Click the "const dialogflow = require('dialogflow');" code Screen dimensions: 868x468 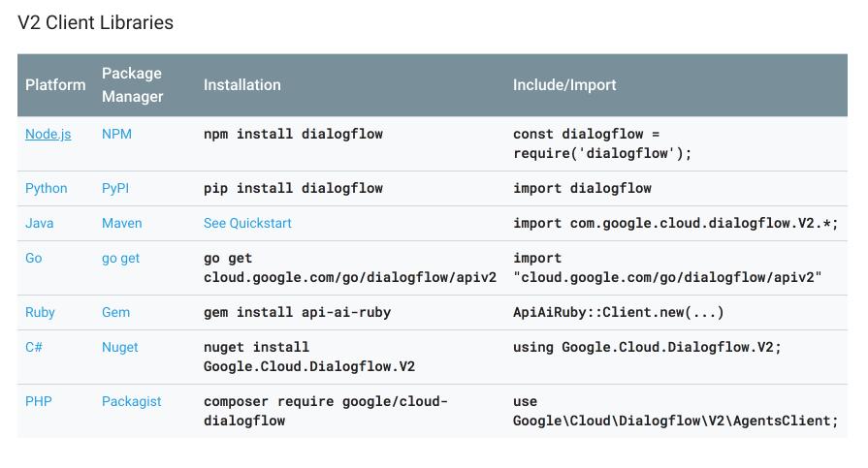pyautogui.click(x=602, y=143)
